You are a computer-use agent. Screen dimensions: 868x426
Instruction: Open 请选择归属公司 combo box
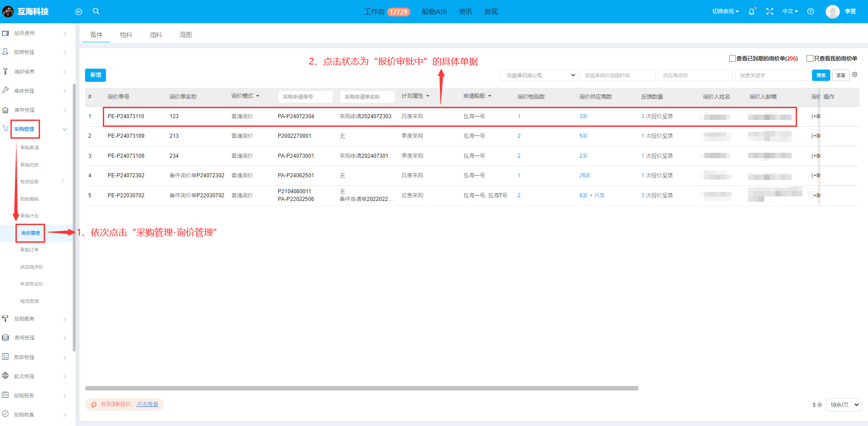(539, 75)
